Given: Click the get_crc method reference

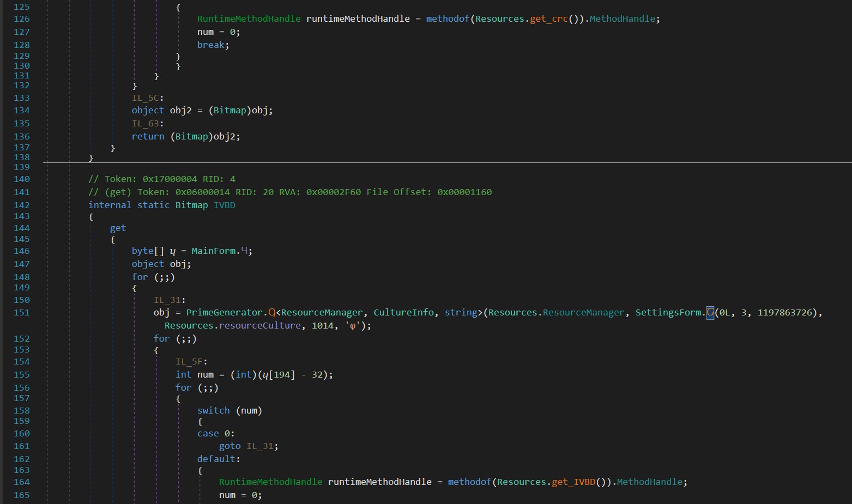Looking at the screenshot, I should (548, 19).
